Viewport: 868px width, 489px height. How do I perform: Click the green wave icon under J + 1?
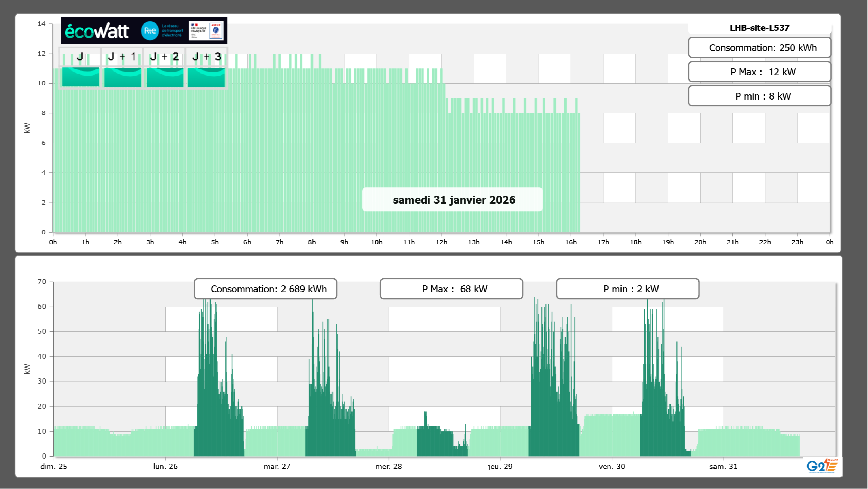pyautogui.click(x=122, y=77)
